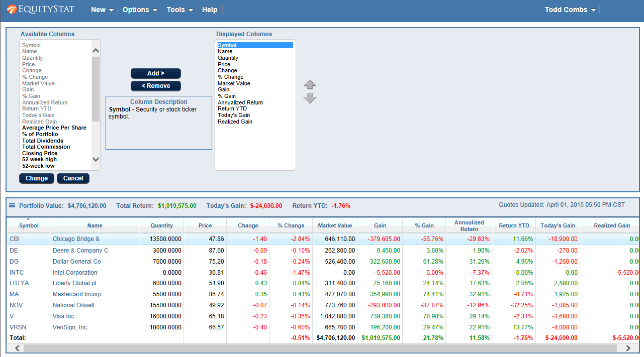Click Mastercard Incorp name link
The width and height of the screenshot is (644, 357).
[x=77, y=294]
